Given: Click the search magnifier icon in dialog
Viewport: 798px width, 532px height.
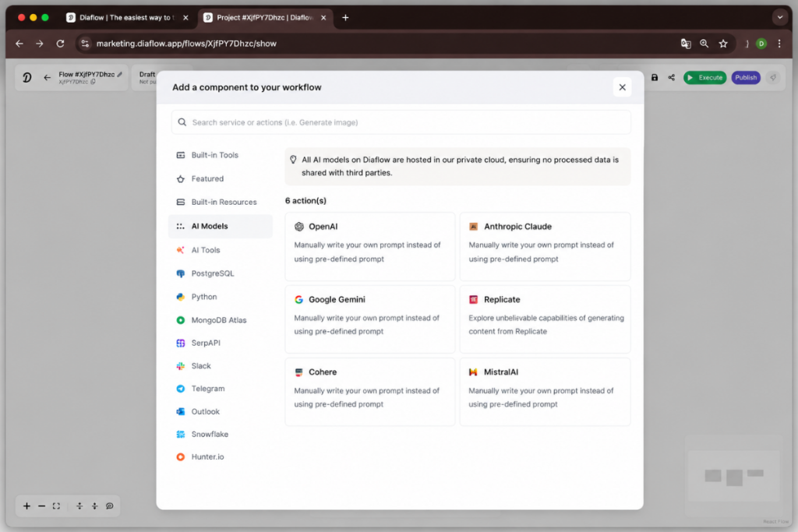Looking at the screenshot, I should click(x=182, y=122).
